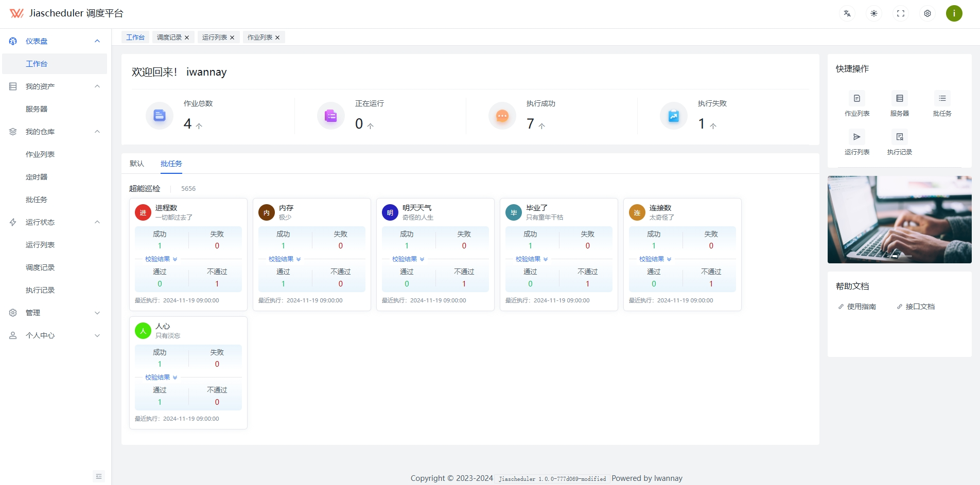This screenshot has width=980, height=485.
Task: Switch to the 默认 tab
Action: (x=136, y=164)
